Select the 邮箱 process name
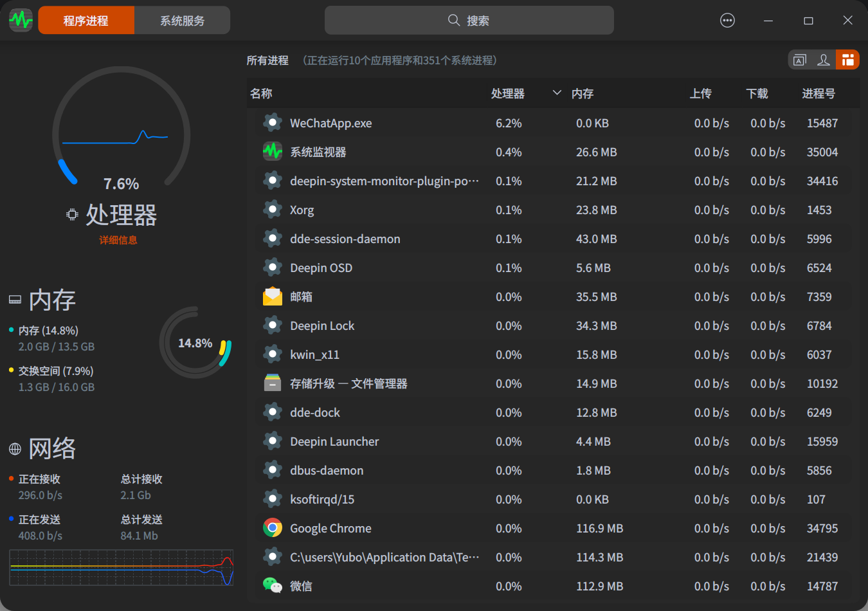The height and width of the screenshot is (611, 868). (x=302, y=297)
